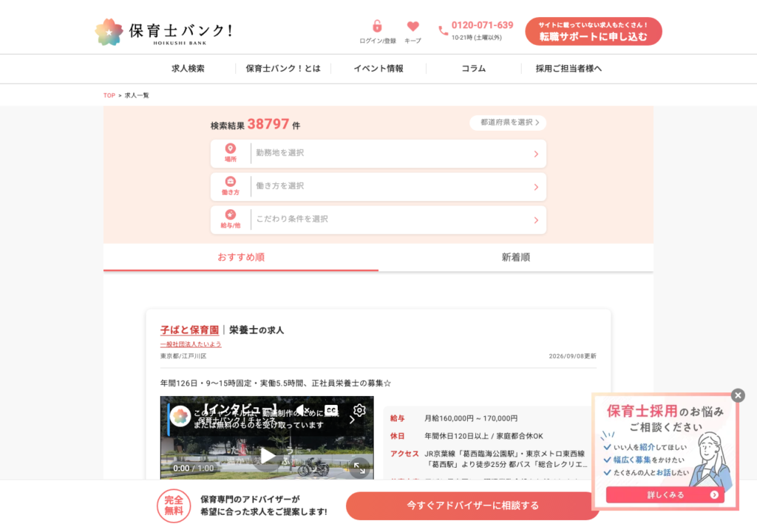The height and width of the screenshot is (532, 757).
Task: Click the 保育士採用のお悩み banner illustration
Action: pos(712,459)
